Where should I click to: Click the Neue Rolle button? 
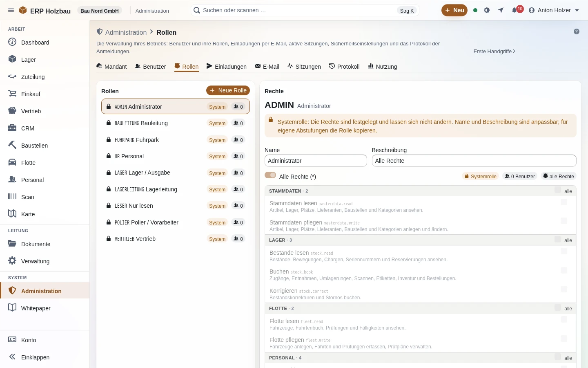click(x=228, y=90)
